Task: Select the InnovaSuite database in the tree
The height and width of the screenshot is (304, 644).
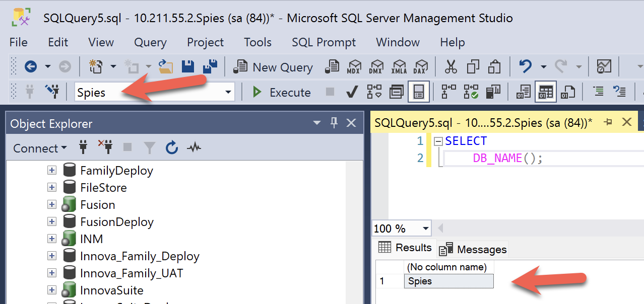Action: tap(111, 290)
